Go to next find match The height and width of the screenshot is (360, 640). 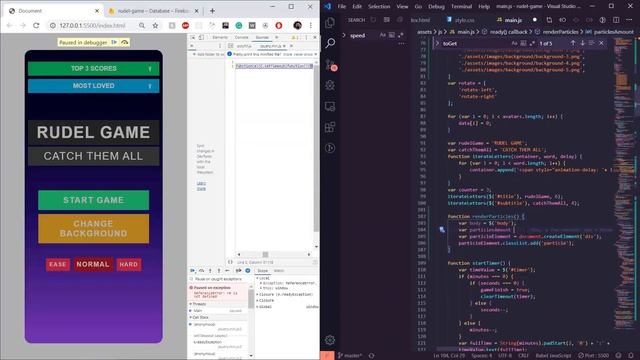click(582, 43)
